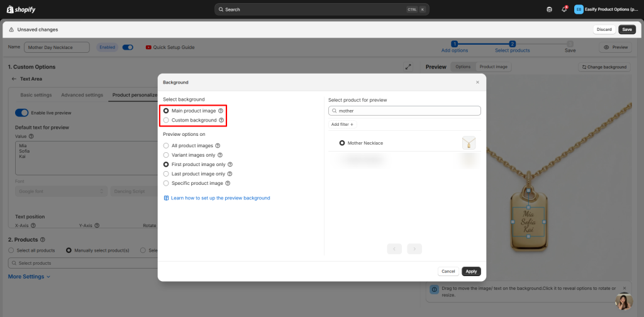The image size is (644, 317).
Task: Open the Add filter dropdown
Action: pos(342,125)
